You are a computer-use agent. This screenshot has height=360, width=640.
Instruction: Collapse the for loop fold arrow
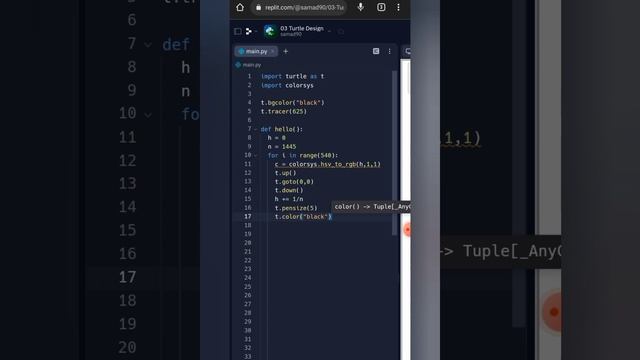pyautogui.click(x=256, y=155)
